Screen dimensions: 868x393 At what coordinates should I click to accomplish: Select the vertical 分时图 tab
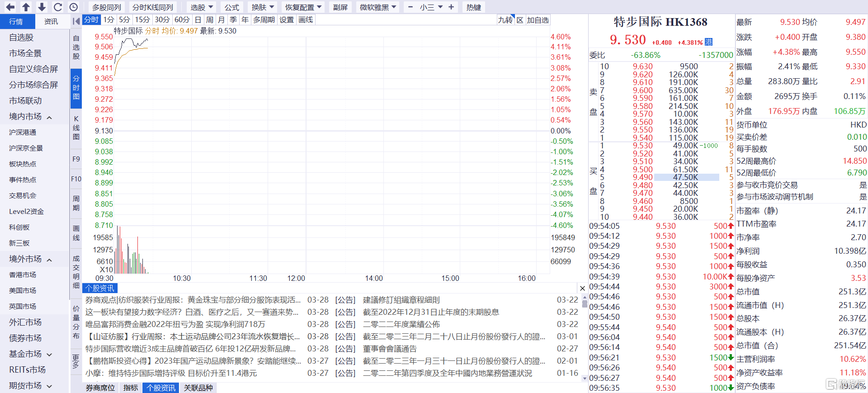click(x=76, y=87)
